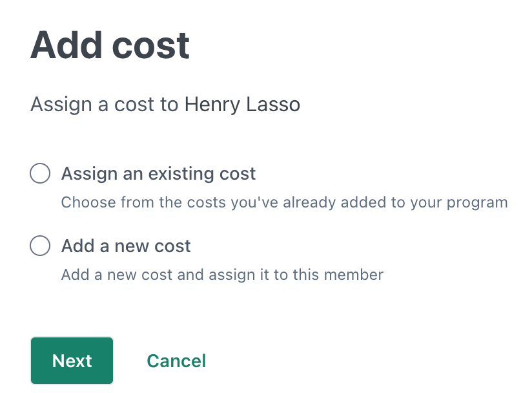The image size is (532, 393).
Task: Click the 'Add a new cost' label text
Action: click(x=126, y=246)
